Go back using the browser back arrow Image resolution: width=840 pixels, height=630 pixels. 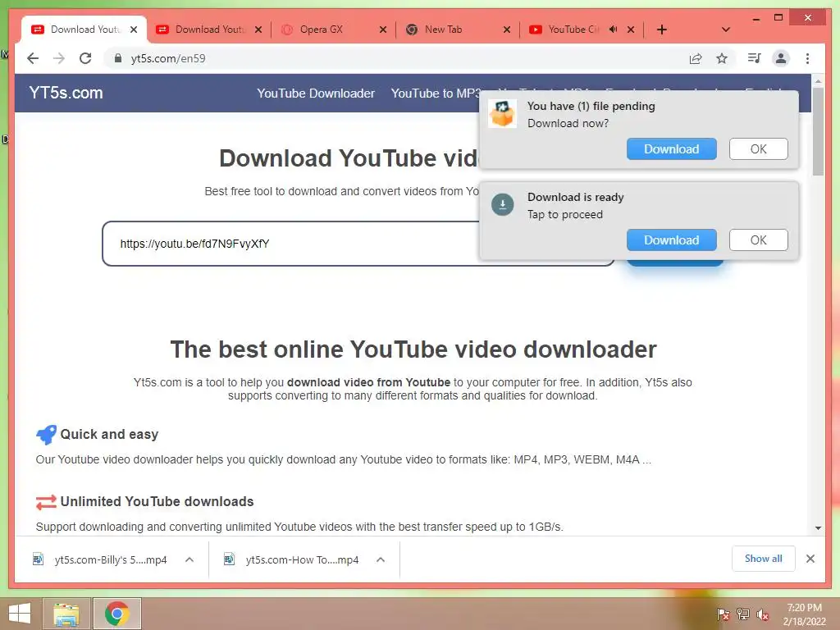pos(33,58)
